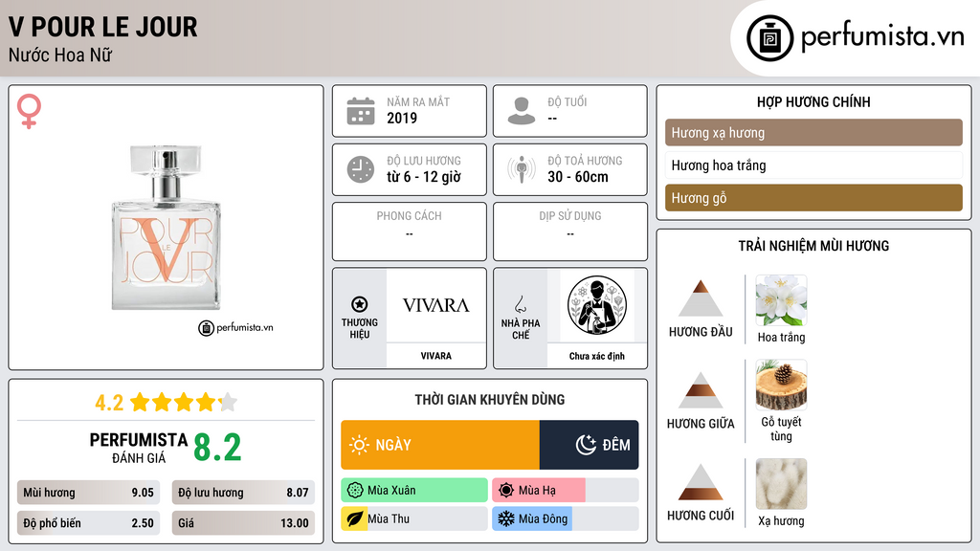Click the Phong cách card
The width and height of the screenshot is (980, 551).
tap(410, 231)
